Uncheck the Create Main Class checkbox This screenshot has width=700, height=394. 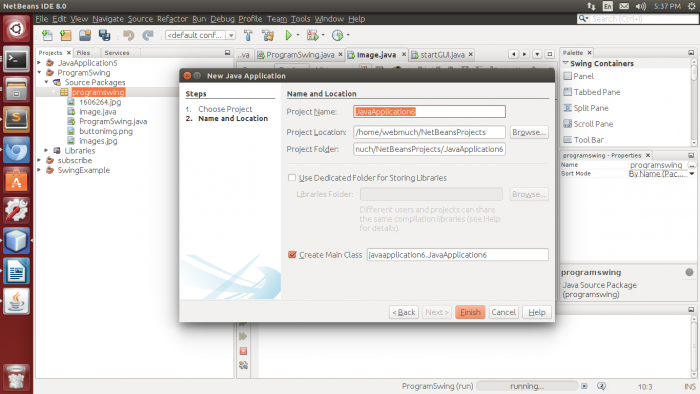click(x=292, y=255)
